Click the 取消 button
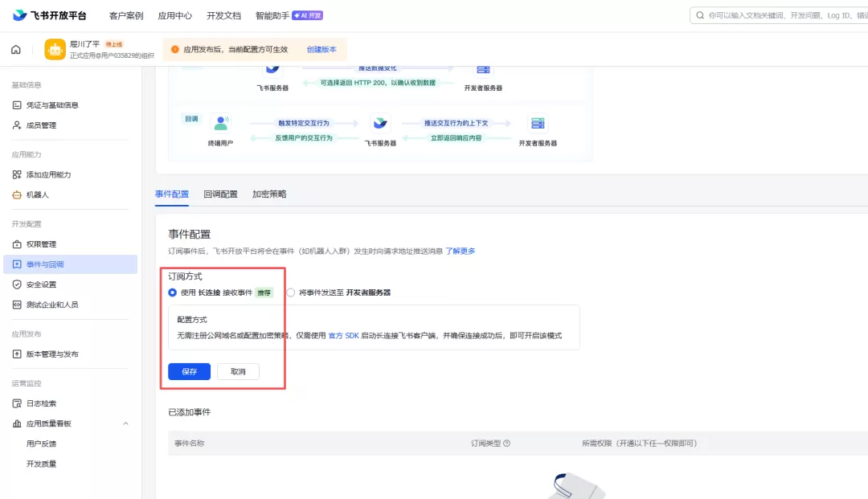This screenshot has width=868, height=499. click(238, 371)
